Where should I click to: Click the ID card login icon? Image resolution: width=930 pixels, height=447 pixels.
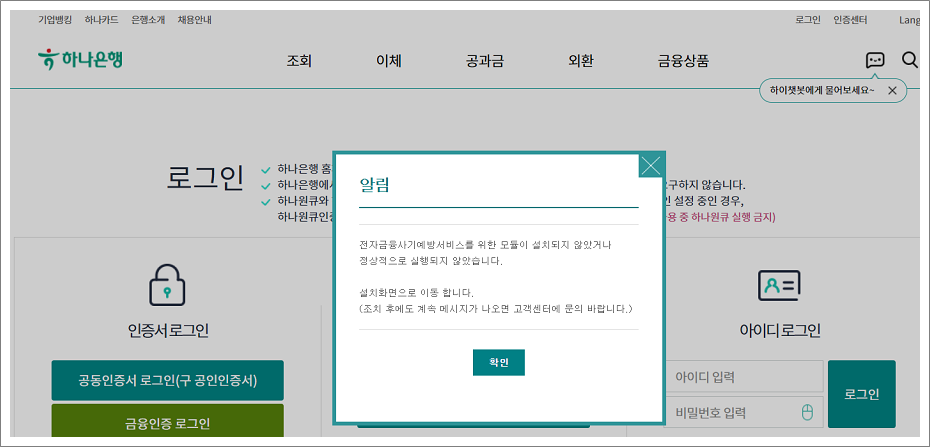point(779,286)
